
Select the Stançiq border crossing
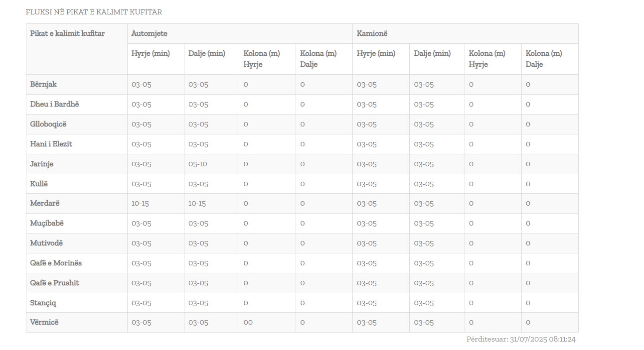click(x=43, y=303)
